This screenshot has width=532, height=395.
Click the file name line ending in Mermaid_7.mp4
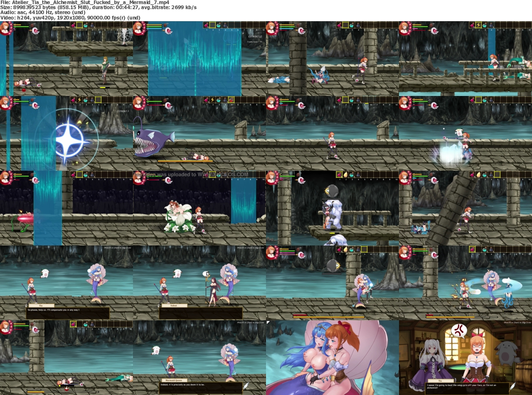pos(85,2)
